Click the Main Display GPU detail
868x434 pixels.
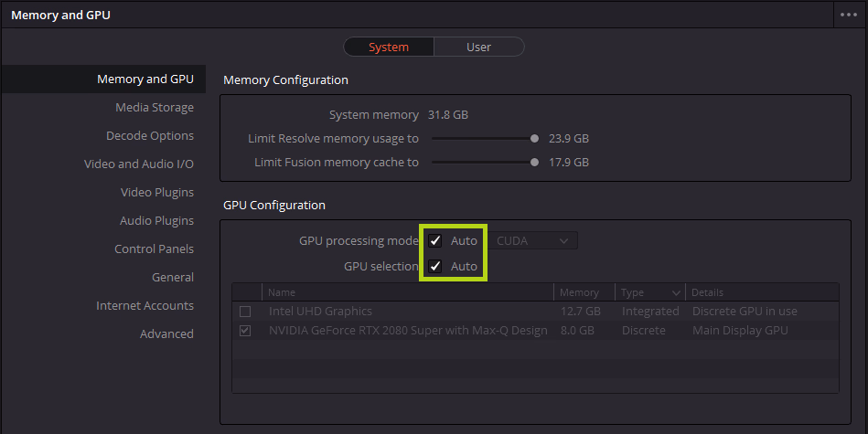pyautogui.click(x=740, y=330)
